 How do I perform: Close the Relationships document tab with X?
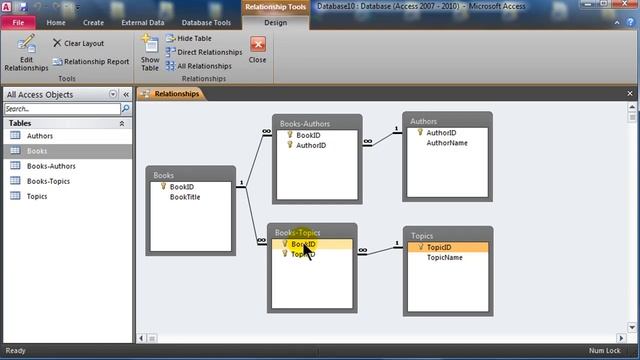(x=630, y=93)
